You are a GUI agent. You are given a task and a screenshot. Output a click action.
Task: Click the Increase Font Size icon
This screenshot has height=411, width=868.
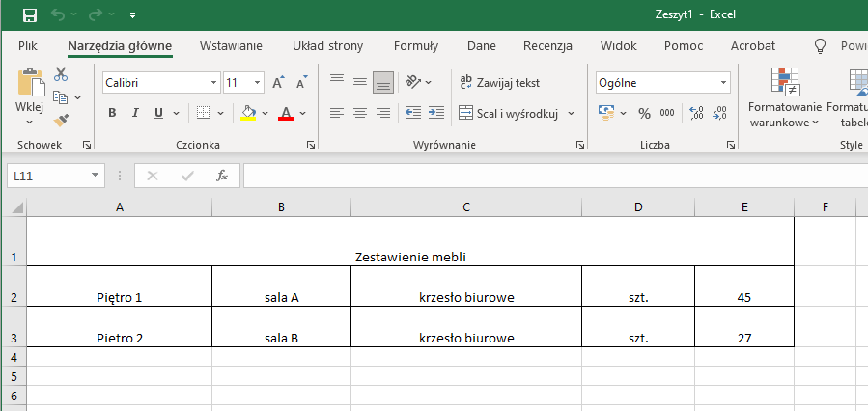click(x=278, y=83)
